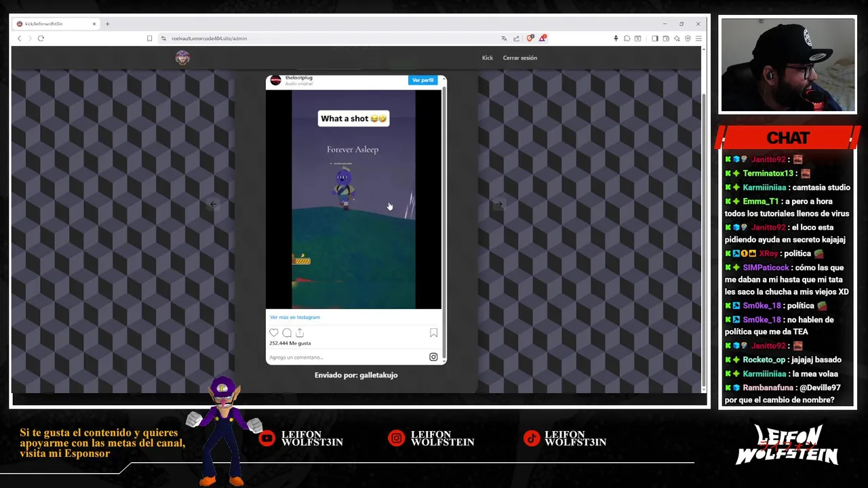868x488 pixels.
Task: Click the streamer webcam feed
Action: coord(788,65)
